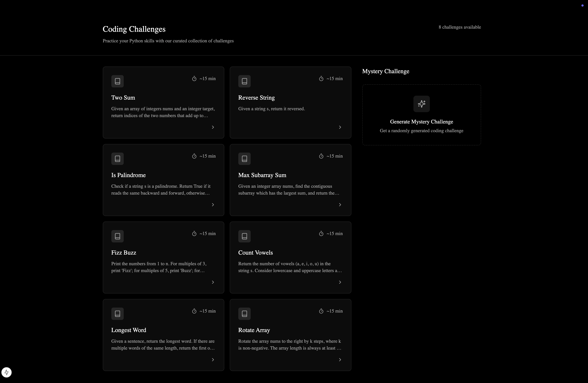Screen dimensions: 588x383
Task: Open the Is Palindrome challenge description text
Action: click(x=161, y=190)
